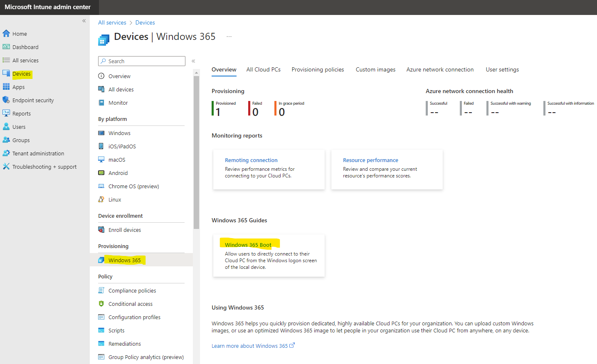Screen dimensions: 597x364
Task: Select All devices in devices menu
Action: tap(121, 89)
